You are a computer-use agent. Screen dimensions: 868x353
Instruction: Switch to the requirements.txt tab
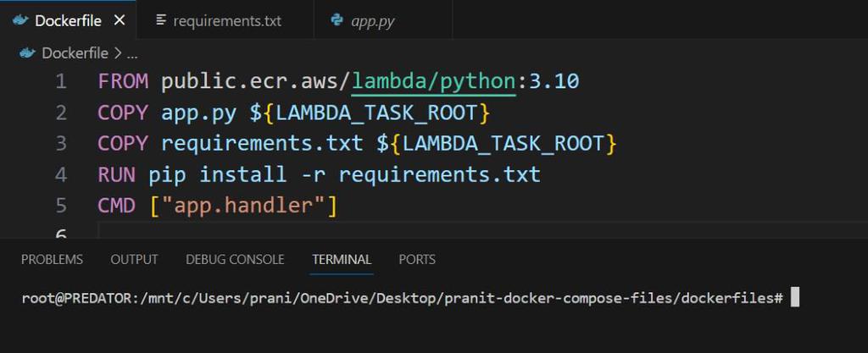coord(226,20)
